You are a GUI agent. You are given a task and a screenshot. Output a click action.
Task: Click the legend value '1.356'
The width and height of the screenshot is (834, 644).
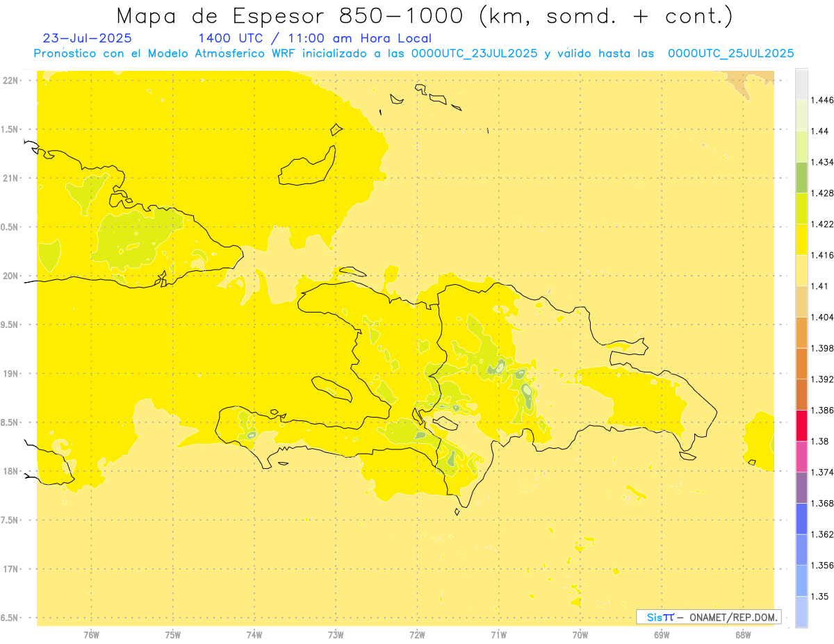(824, 565)
